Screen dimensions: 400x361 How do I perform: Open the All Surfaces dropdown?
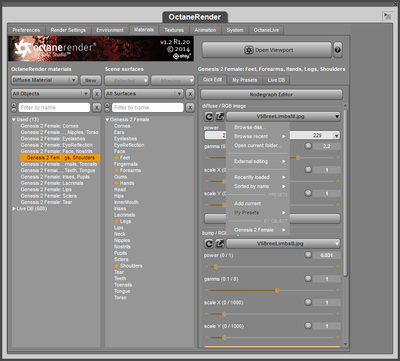pyautogui.click(x=144, y=94)
